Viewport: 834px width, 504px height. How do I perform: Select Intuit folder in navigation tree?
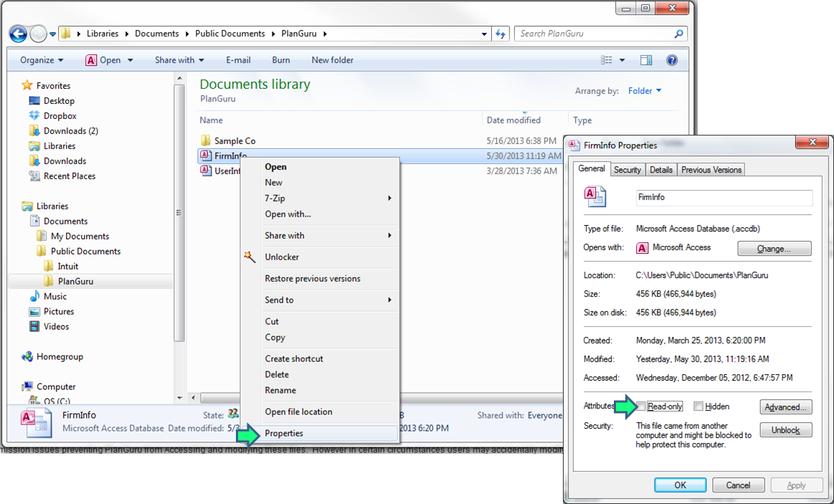tap(68, 267)
